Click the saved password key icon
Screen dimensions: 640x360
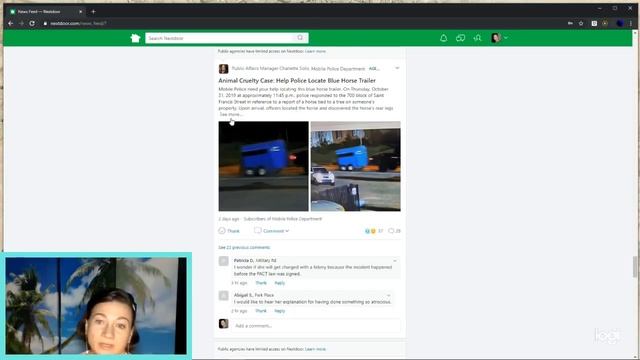(570, 23)
